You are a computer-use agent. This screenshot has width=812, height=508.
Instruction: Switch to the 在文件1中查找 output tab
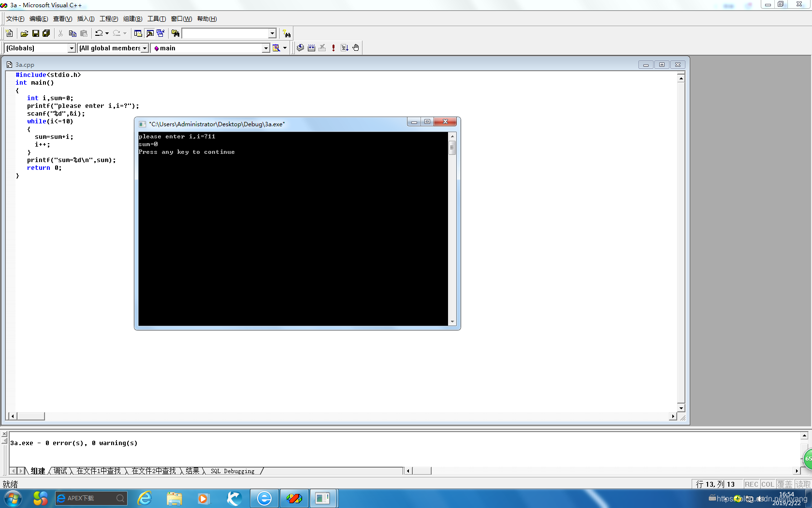[99, 471]
